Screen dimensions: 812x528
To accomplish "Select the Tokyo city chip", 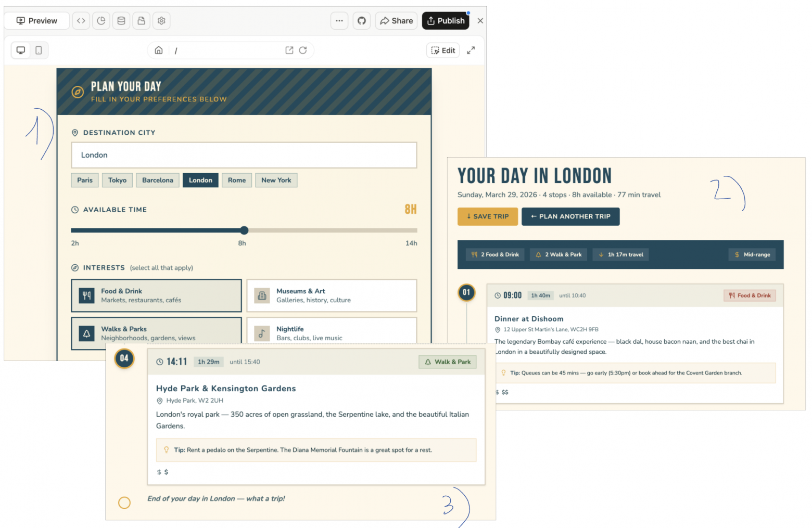I will point(118,181).
